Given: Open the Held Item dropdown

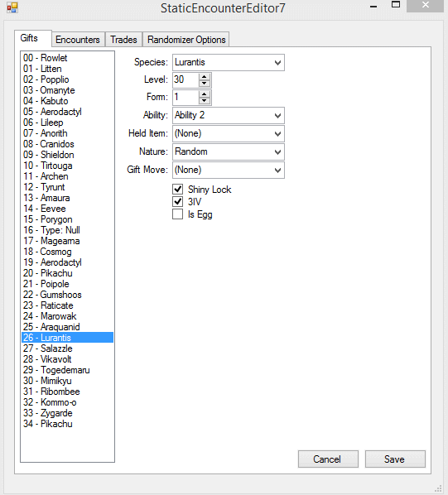Looking at the screenshot, I should (229, 133).
